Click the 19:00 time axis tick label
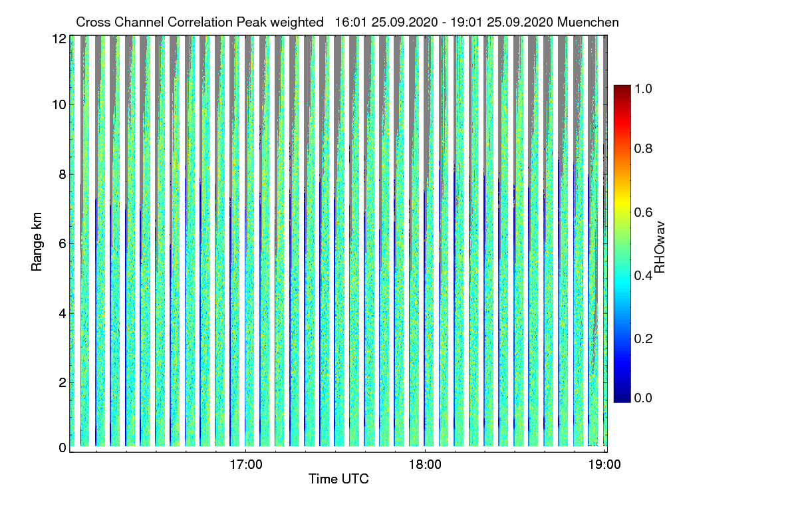Screen dimensions: 798x532 (604, 464)
